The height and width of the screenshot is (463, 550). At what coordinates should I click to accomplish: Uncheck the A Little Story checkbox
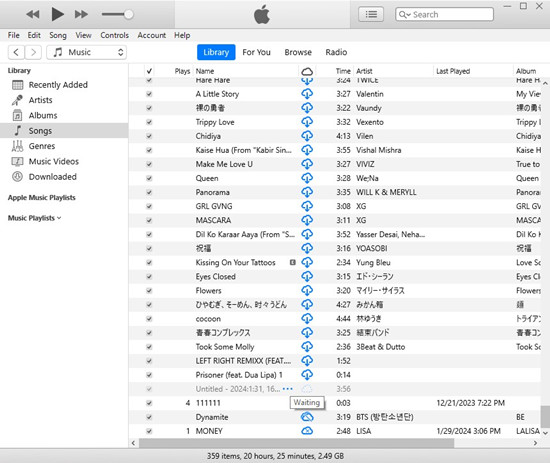point(149,94)
